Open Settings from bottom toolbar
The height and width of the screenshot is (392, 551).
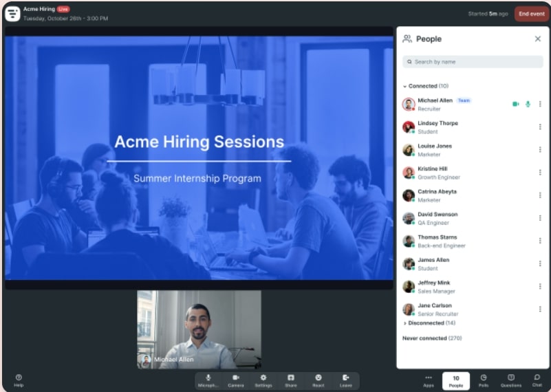tap(263, 381)
